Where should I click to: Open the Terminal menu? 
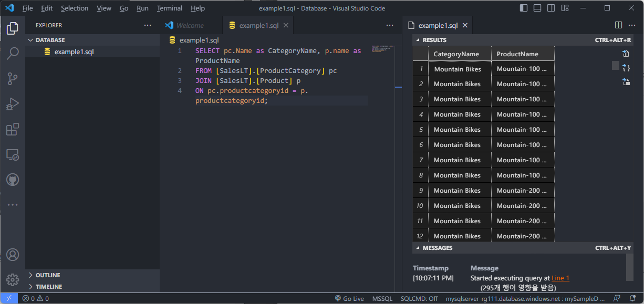click(x=170, y=8)
